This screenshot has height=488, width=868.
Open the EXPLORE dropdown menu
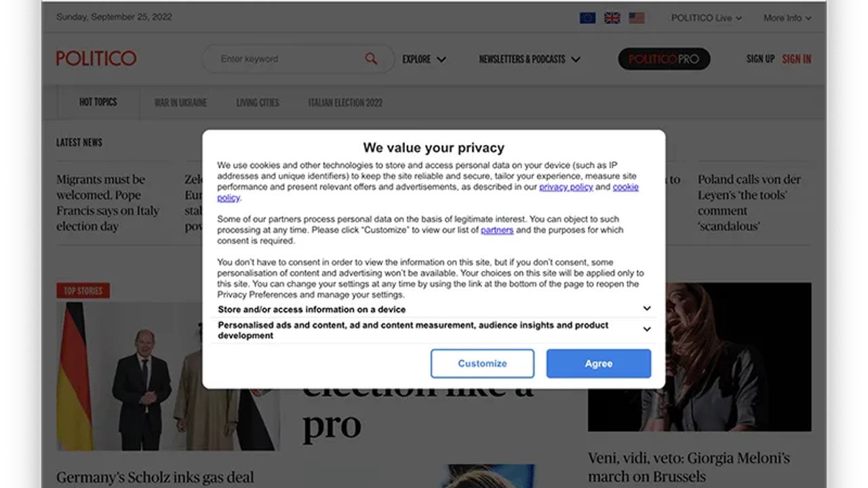coord(424,60)
